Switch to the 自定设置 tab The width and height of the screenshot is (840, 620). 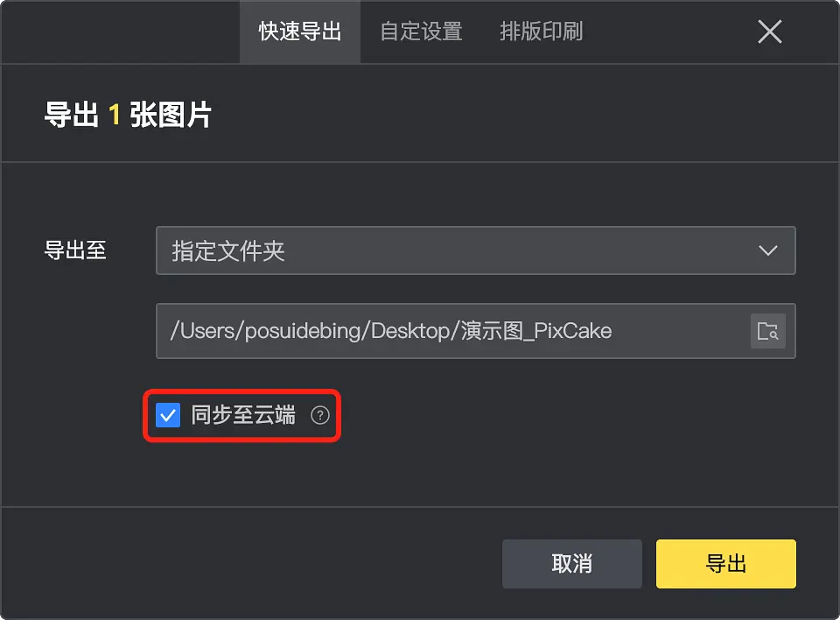(x=421, y=32)
